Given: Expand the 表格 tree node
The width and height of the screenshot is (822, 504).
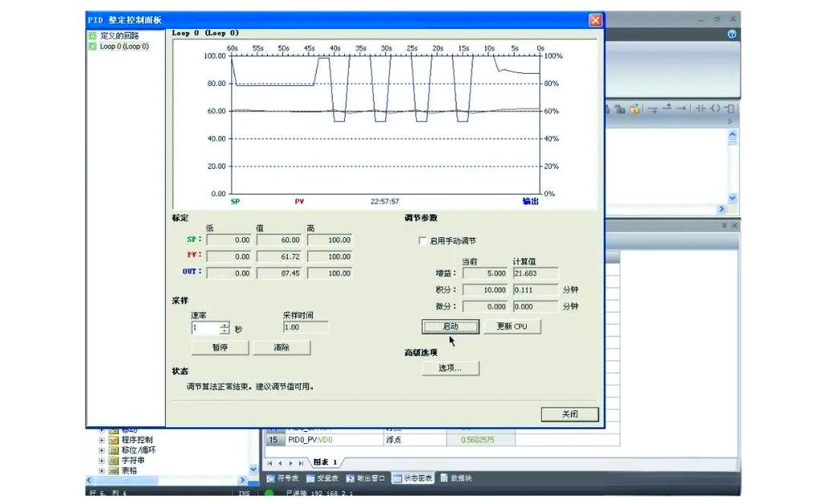Looking at the screenshot, I should (x=102, y=470).
